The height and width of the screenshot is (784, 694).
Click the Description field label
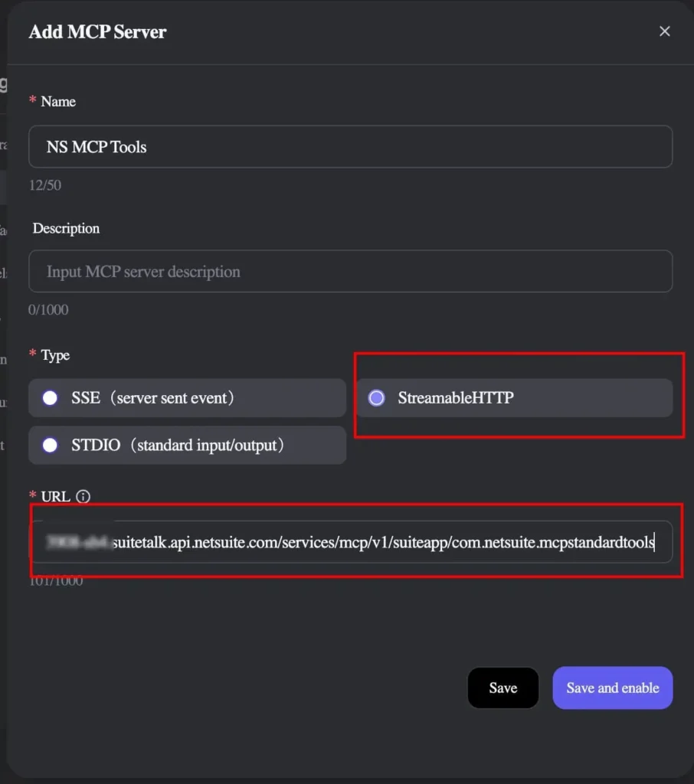tap(66, 228)
